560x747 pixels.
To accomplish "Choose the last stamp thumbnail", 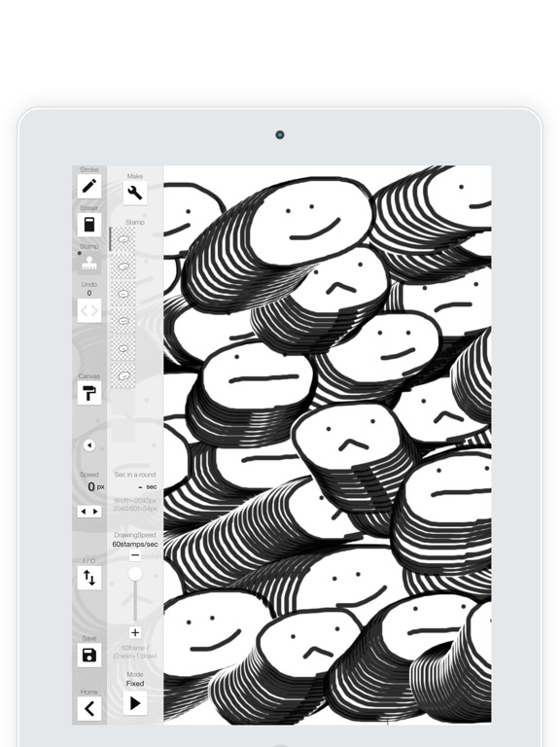I will coord(123,375).
